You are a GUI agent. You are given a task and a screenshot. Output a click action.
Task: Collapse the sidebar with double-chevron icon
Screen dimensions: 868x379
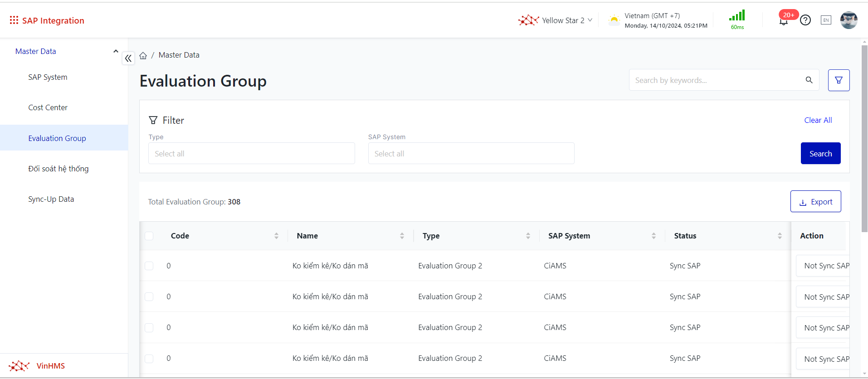(128, 58)
